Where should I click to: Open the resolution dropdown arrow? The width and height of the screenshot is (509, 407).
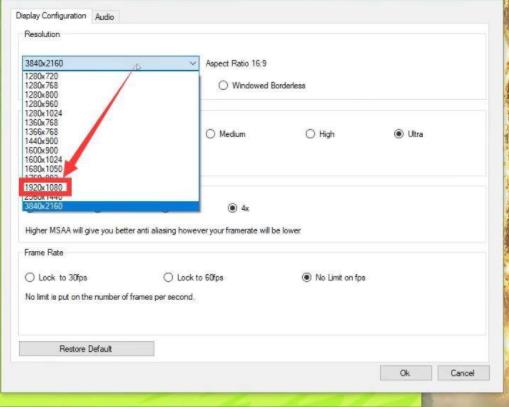(193, 63)
